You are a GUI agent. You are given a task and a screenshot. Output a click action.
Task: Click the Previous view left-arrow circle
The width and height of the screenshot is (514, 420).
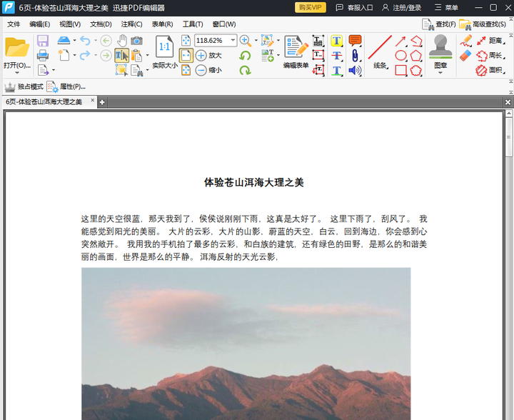point(106,41)
